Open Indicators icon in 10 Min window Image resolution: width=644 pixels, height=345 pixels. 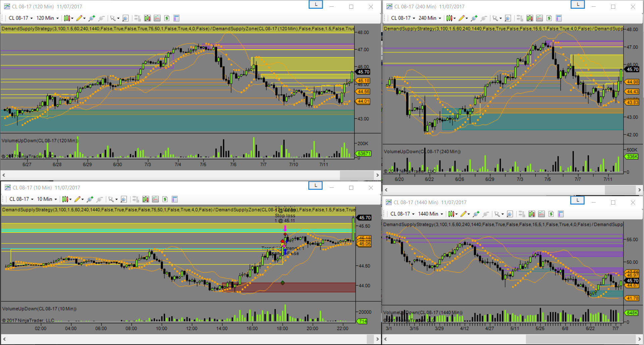pos(155,199)
